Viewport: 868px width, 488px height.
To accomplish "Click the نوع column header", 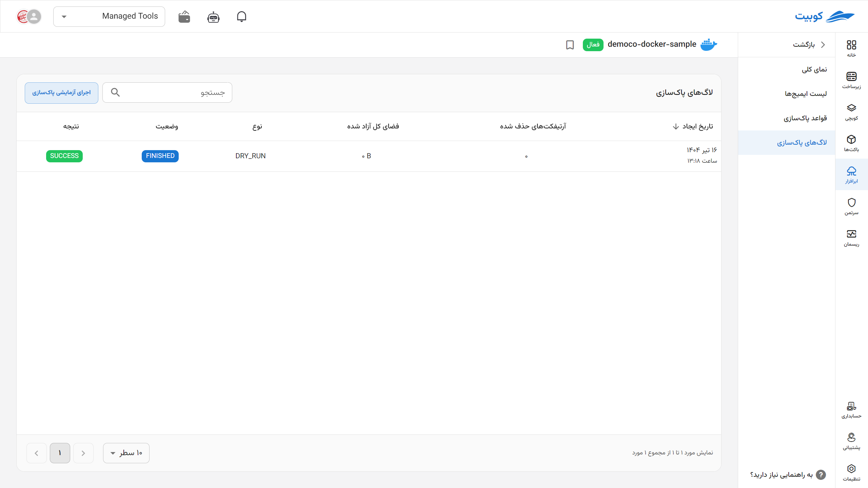I will pyautogui.click(x=257, y=126).
